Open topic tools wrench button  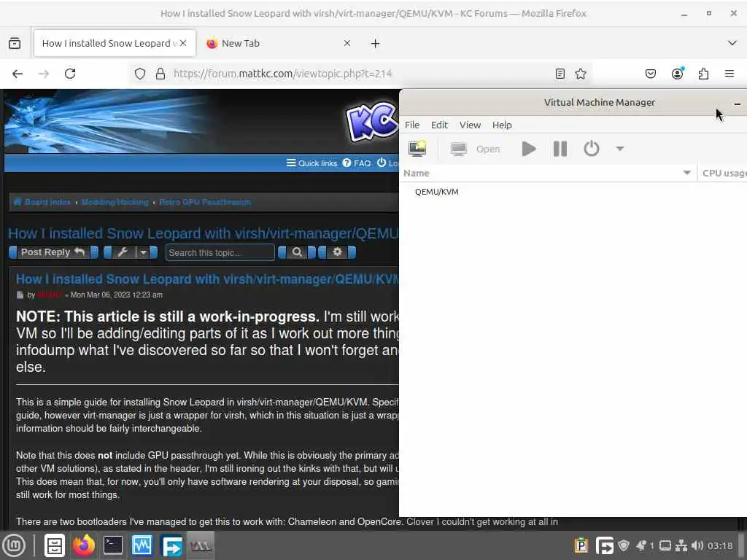tap(123, 252)
